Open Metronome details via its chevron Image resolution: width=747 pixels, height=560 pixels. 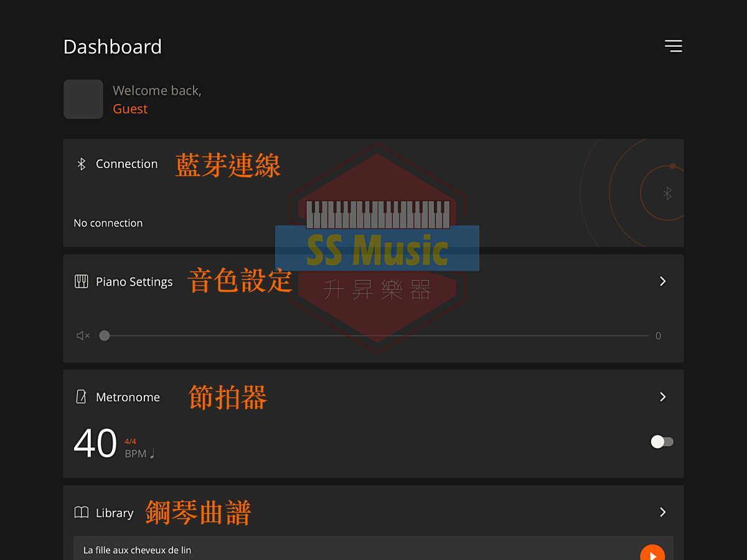663,397
